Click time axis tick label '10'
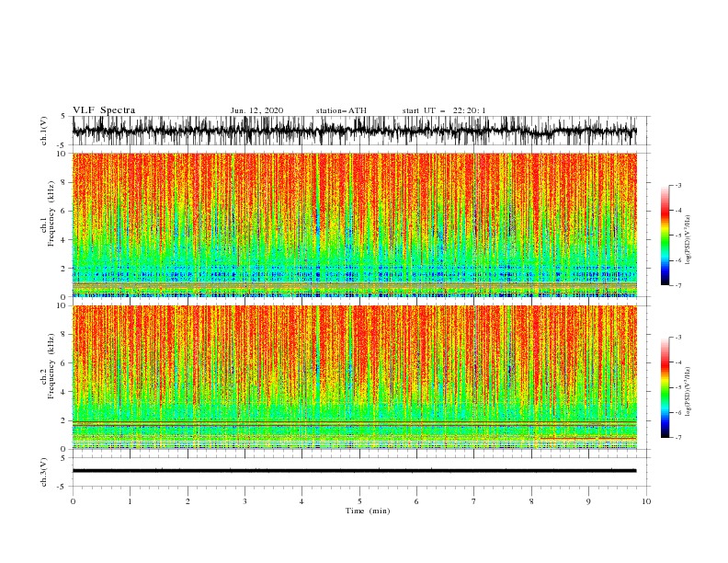The width and height of the screenshot is (728, 563). 646,501
